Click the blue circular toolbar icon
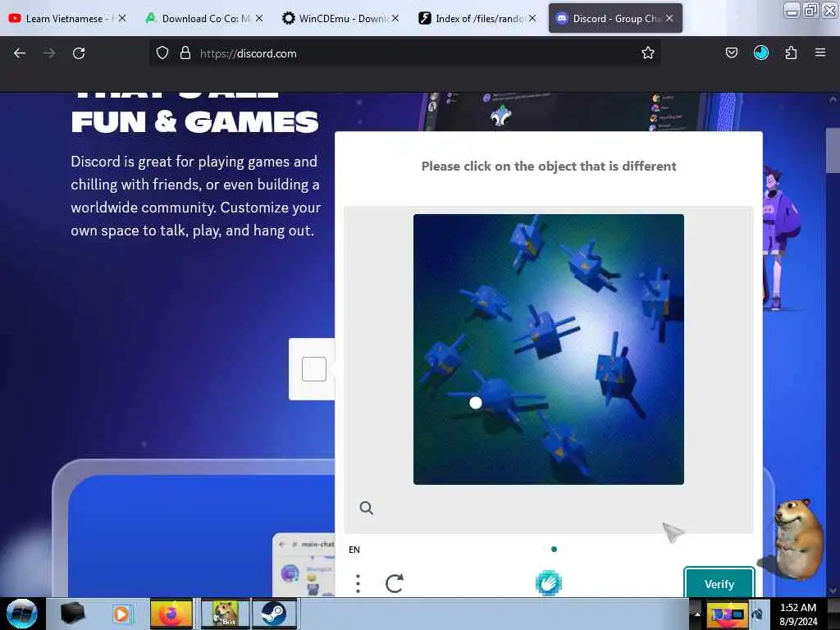The height and width of the screenshot is (630, 840). [760, 52]
